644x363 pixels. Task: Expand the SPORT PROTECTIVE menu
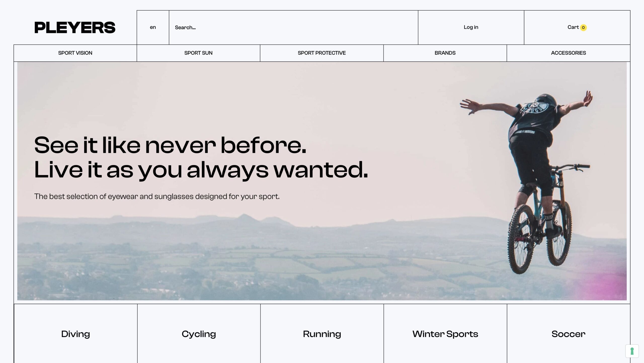point(322,53)
